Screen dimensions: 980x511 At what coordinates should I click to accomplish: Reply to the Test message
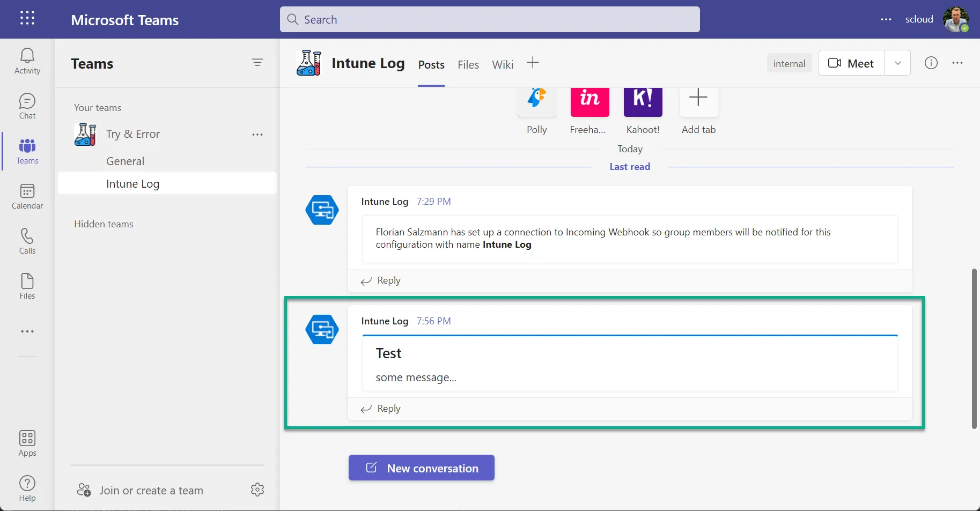click(381, 409)
